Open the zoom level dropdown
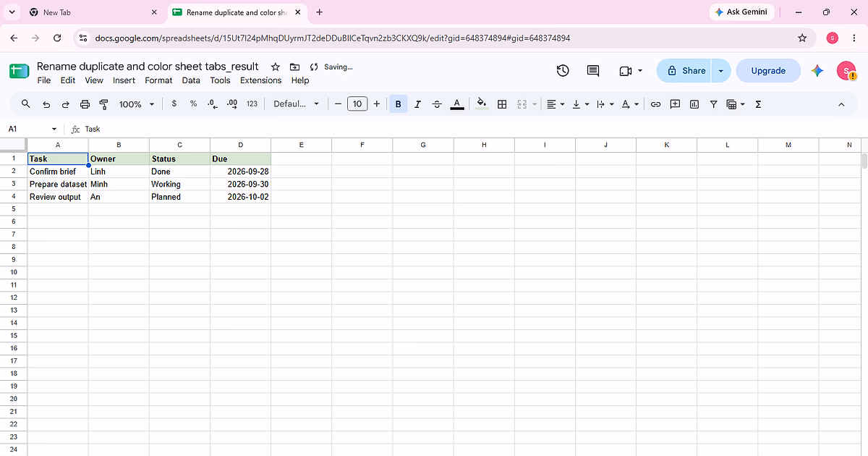Image resolution: width=868 pixels, height=456 pixels. tap(137, 104)
